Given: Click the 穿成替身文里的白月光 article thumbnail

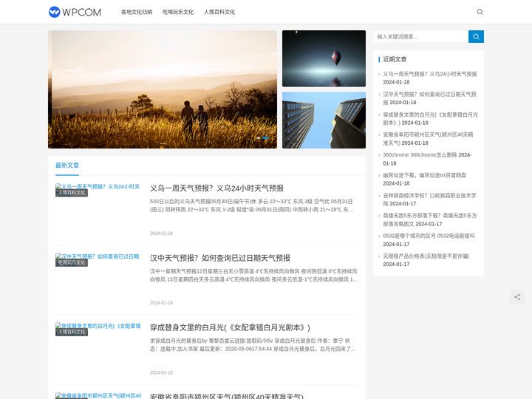Looking at the screenshot, I should click(x=98, y=327).
